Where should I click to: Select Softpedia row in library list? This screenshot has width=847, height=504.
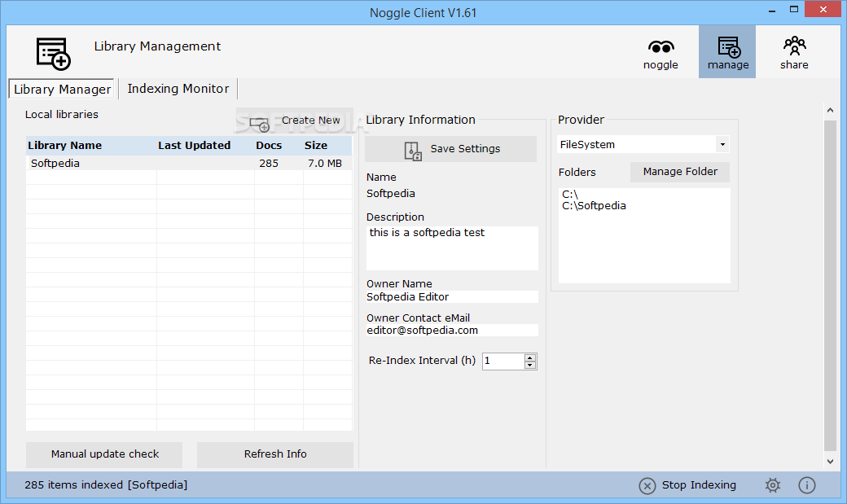[189, 163]
